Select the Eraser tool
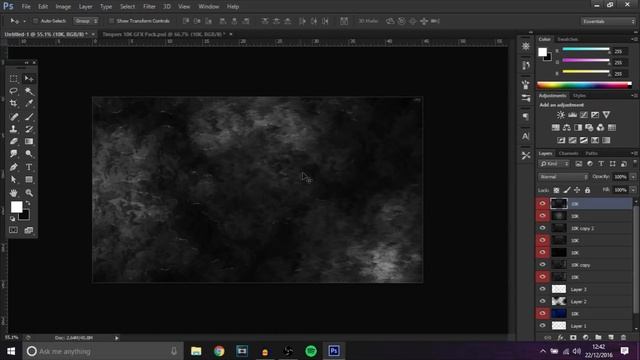 (13, 142)
